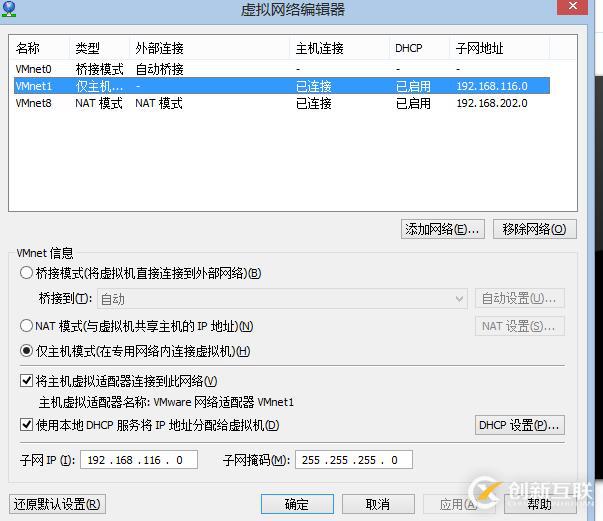Click 移除网络(O) button
This screenshot has width=603, height=521.
pyautogui.click(x=535, y=230)
